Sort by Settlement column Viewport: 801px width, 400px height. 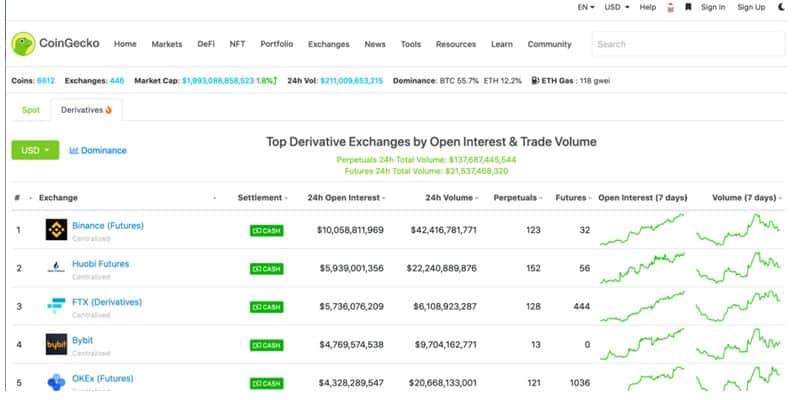tap(262, 198)
